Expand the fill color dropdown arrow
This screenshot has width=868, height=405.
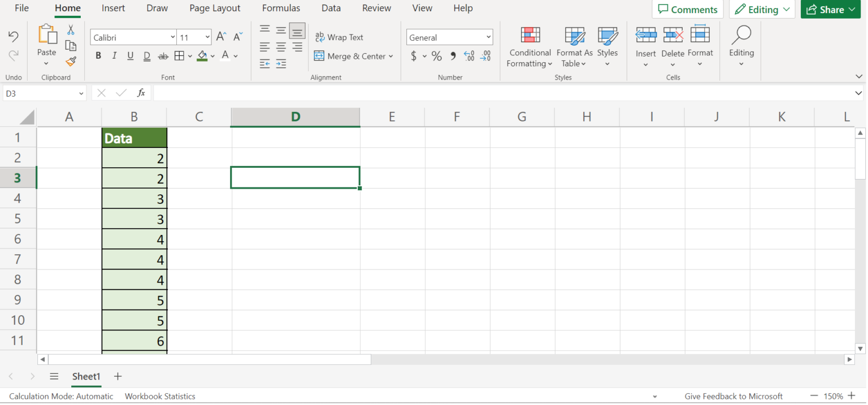point(212,56)
